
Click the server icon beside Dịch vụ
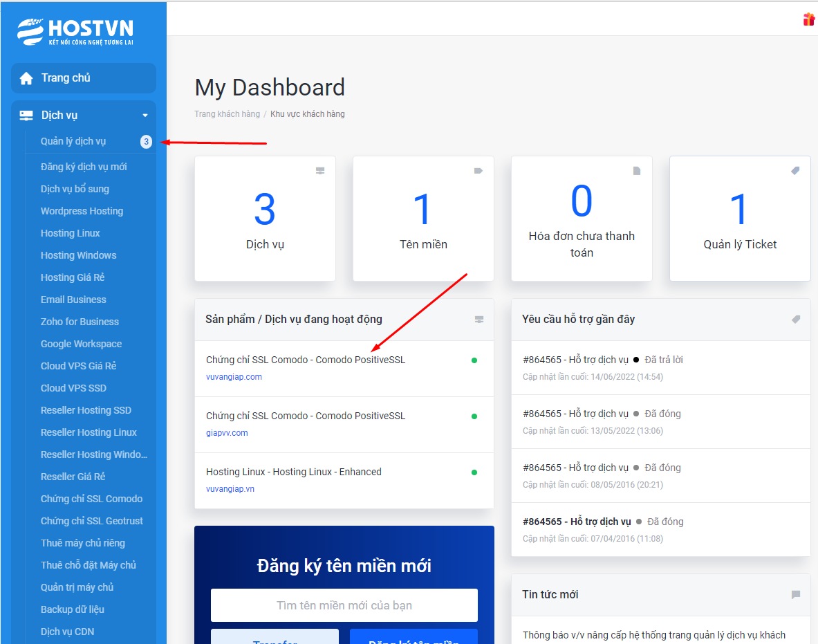[x=26, y=116]
